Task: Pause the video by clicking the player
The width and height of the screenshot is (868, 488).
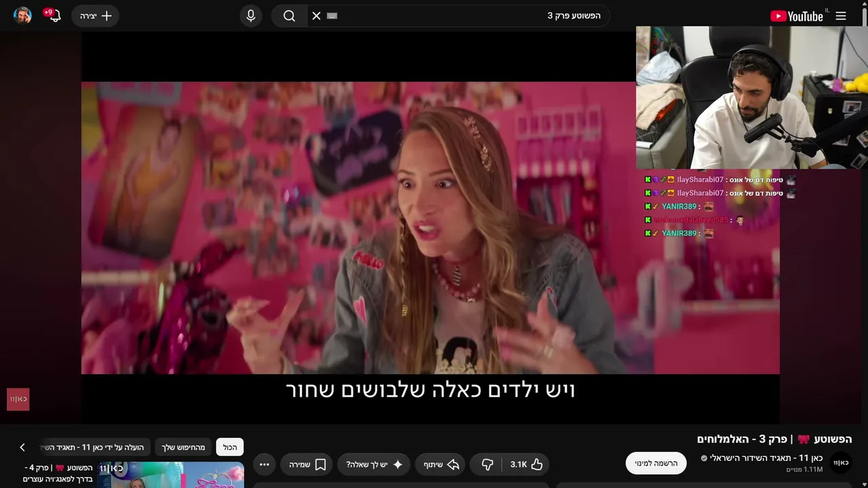Action: [x=431, y=228]
